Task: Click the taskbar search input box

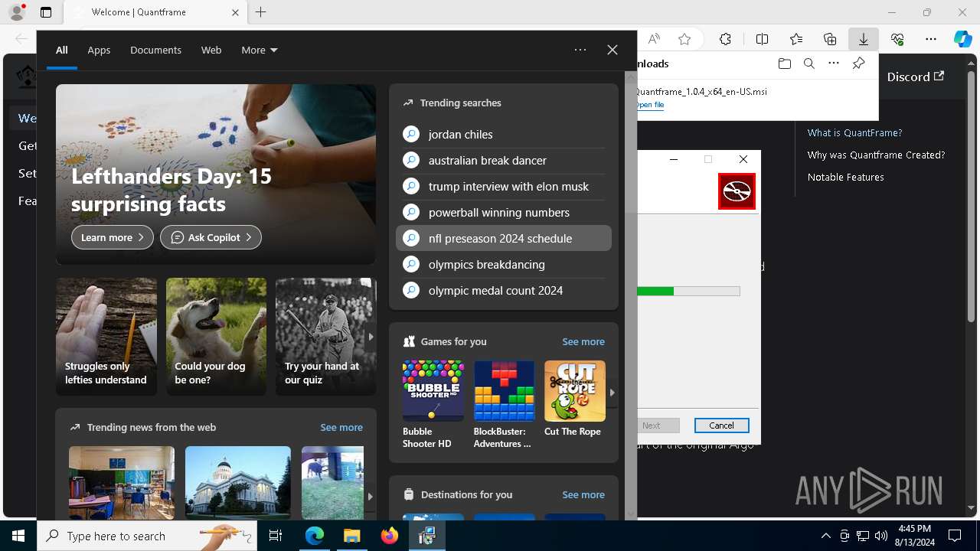Action: click(145, 536)
